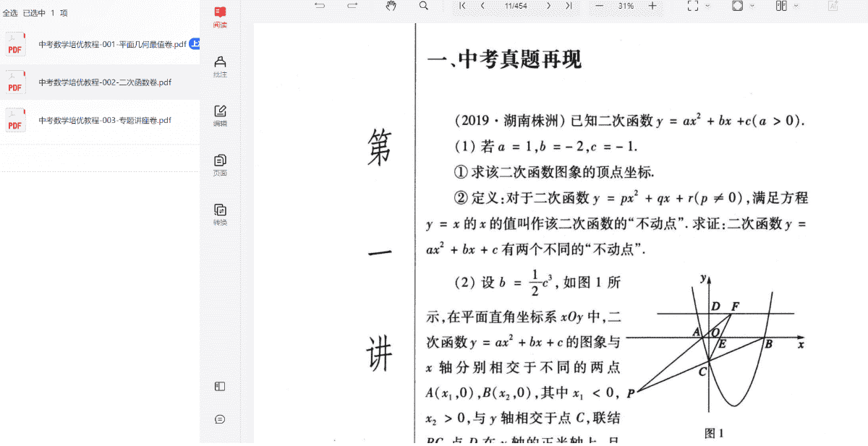Switch to the 编辑 edit tab
This screenshot has height=446, width=868.
220,116
